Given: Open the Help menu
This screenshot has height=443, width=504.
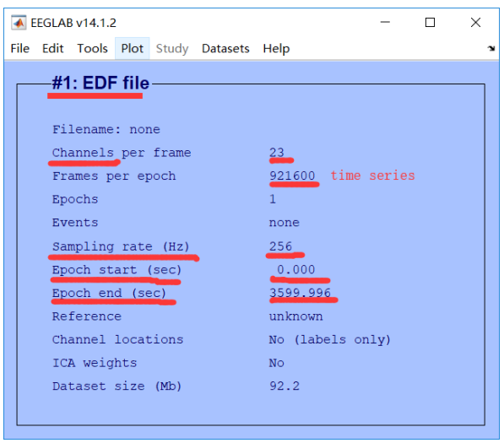Looking at the screenshot, I should click(x=276, y=48).
